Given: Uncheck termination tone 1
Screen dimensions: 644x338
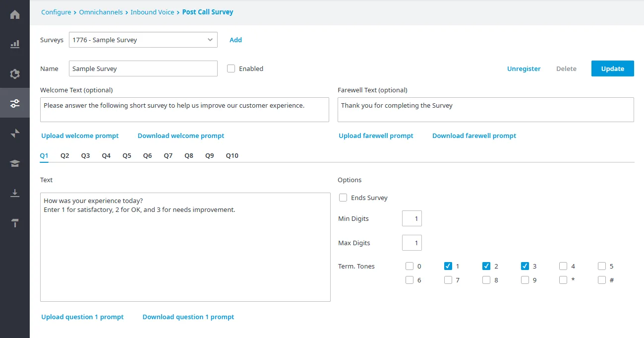Looking at the screenshot, I should pos(448,266).
